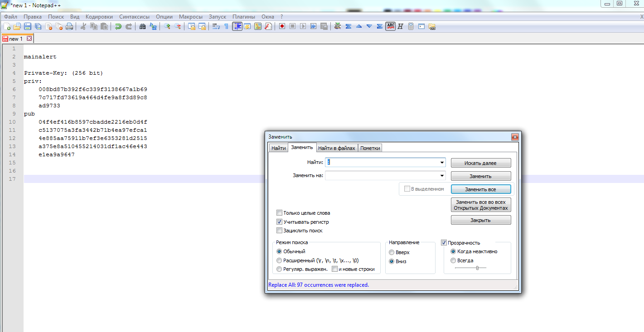The width and height of the screenshot is (644, 332).
Task: Toggle the ABC spell-check icon
Action: coord(390,26)
